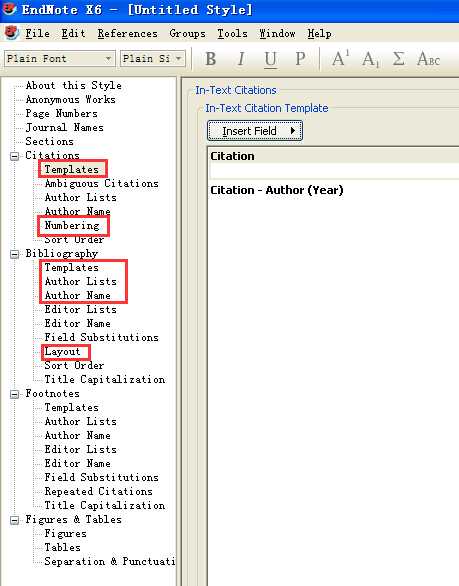Select Numbering under Citations

pos(72,225)
